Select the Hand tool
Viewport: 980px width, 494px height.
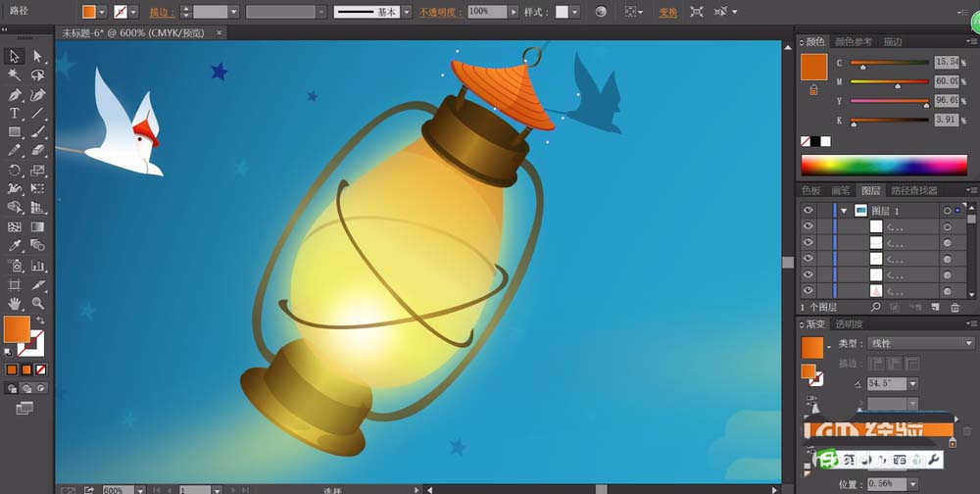pyautogui.click(x=15, y=304)
